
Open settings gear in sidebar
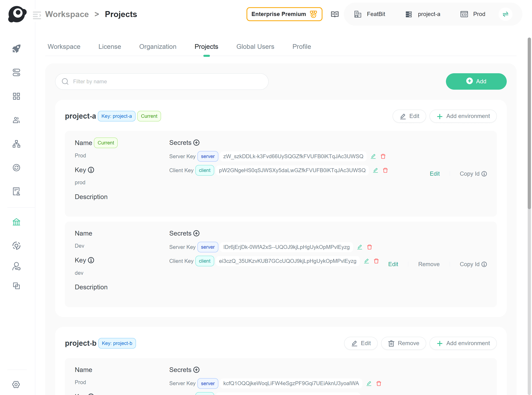[x=16, y=385]
